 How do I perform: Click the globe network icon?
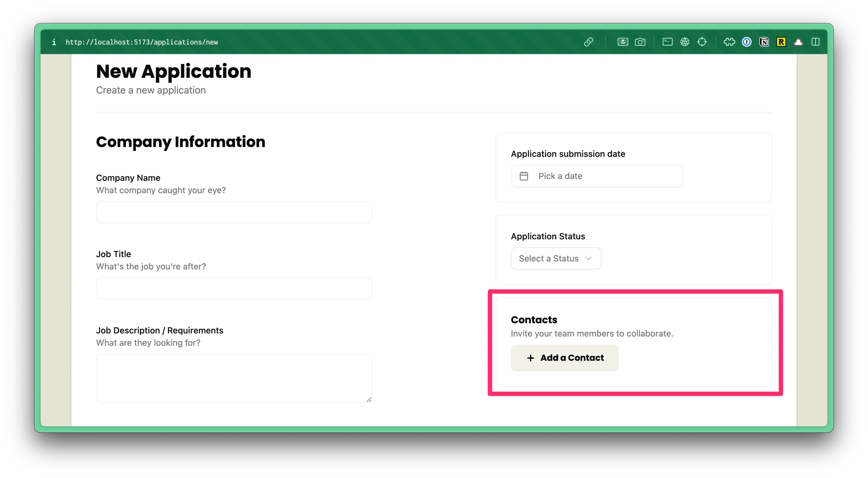tap(685, 42)
